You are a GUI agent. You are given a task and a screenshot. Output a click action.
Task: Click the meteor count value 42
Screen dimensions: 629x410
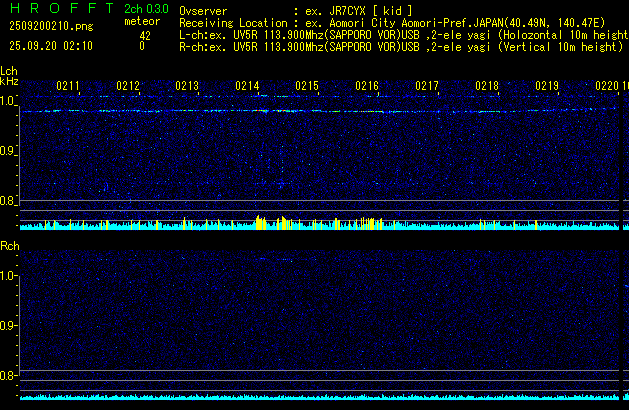coord(146,34)
